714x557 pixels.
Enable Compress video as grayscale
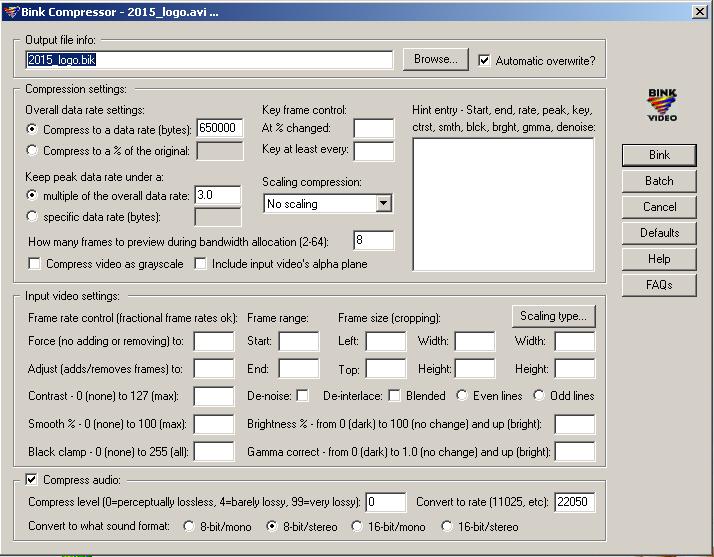coord(34,264)
